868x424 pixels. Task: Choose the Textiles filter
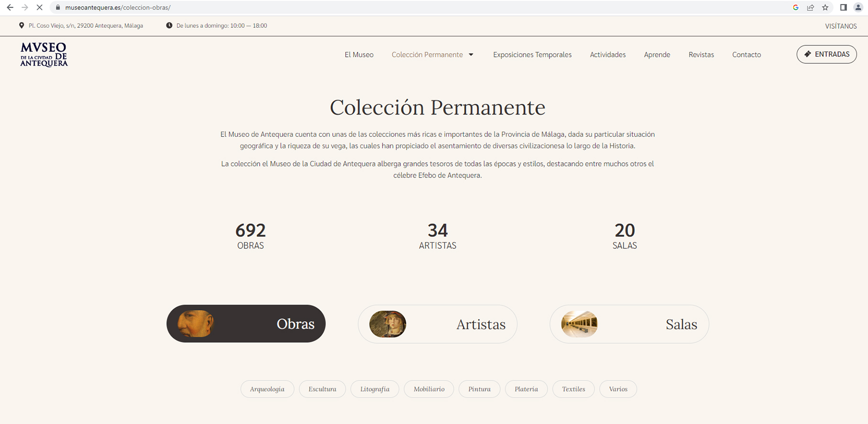pos(573,389)
